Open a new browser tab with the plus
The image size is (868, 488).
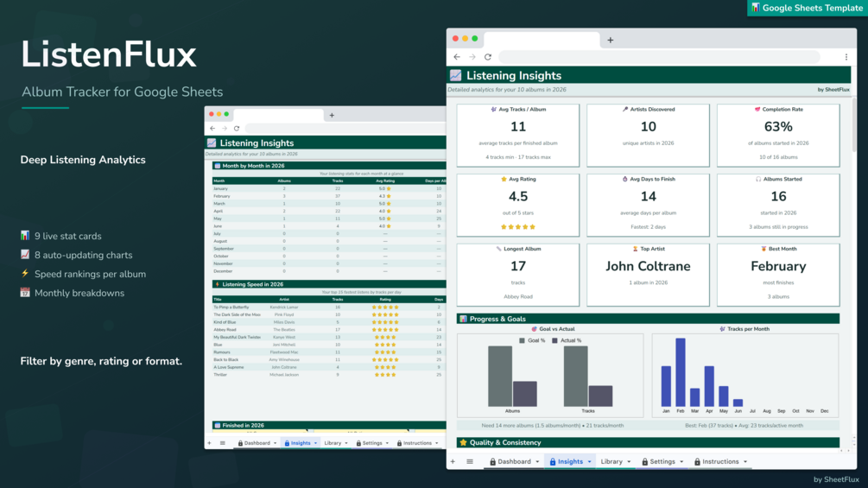point(610,40)
